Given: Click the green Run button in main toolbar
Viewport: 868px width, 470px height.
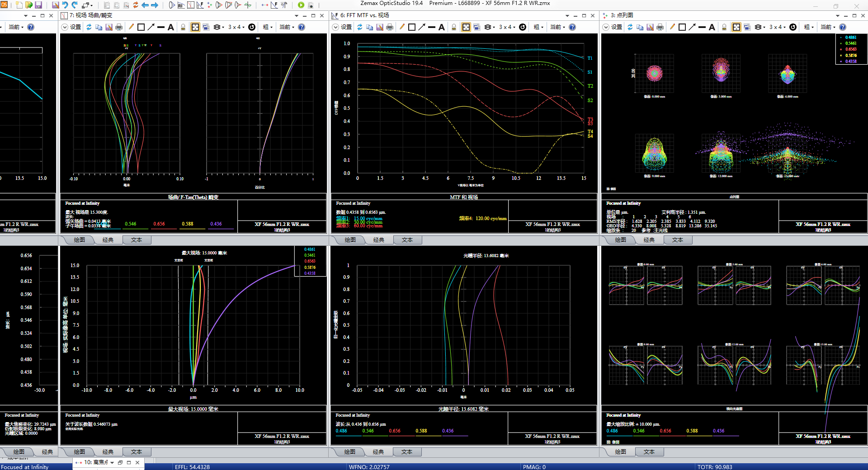Looking at the screenshot, I should pos(301,5).
